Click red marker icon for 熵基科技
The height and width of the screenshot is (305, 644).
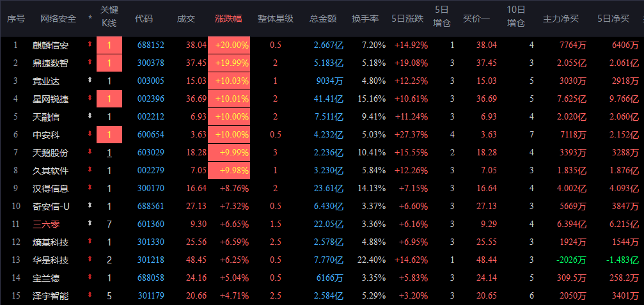(90, 242)
